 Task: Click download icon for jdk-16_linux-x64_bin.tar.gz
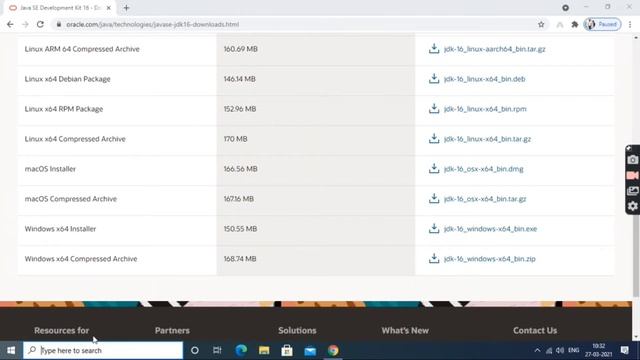[434, 138]
